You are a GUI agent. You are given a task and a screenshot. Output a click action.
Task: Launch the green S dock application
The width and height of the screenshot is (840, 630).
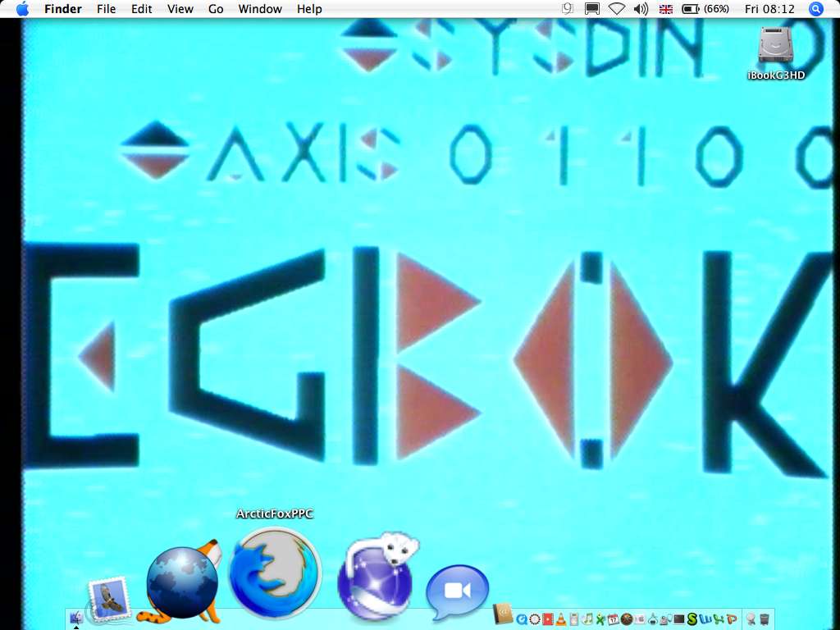692,619
